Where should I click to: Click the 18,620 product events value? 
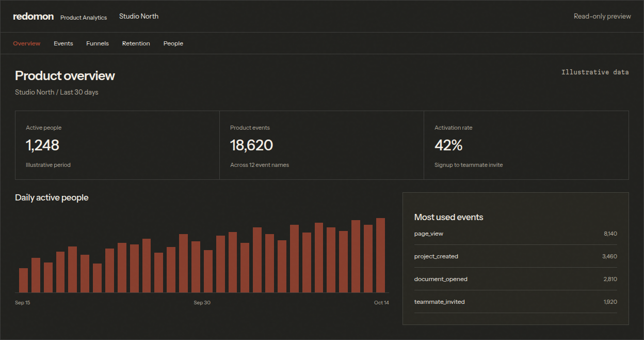click(251, 146)
